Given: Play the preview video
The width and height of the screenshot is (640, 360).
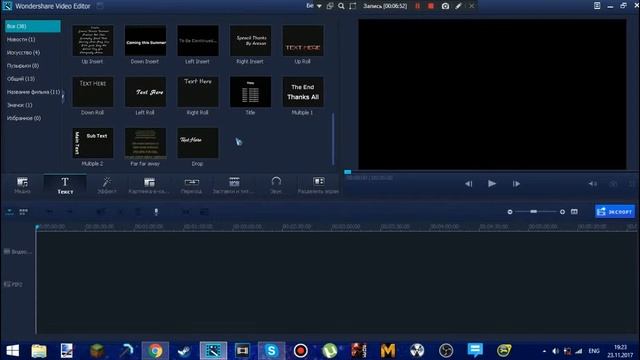Looking at the screenshot, I should pyautogui.click(x=492, y=184).
